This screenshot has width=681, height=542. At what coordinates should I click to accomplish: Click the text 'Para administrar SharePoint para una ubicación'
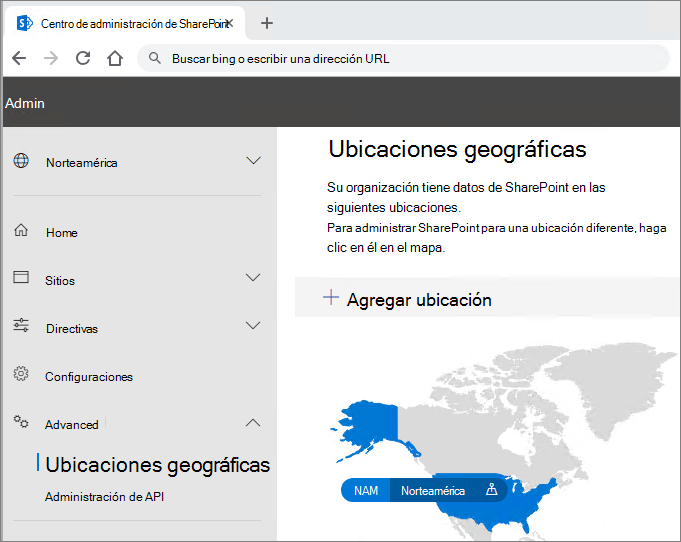(x=455, y=228)
